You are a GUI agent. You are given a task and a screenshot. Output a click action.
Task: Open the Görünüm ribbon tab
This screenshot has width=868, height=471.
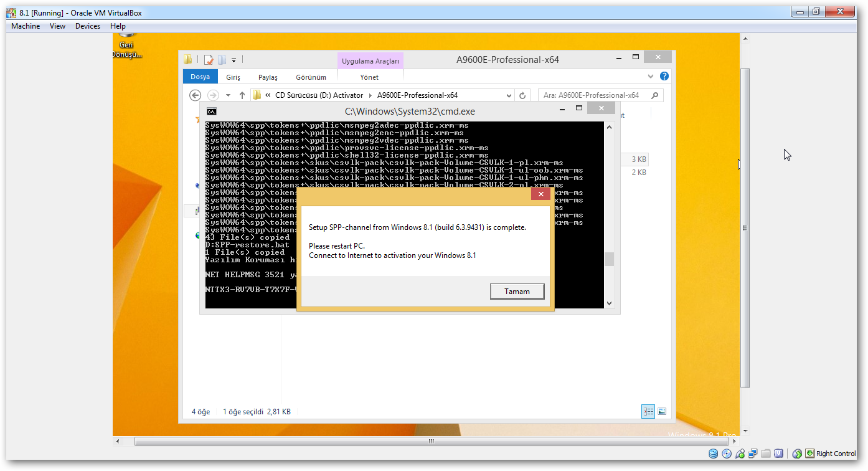click(311, 77)
